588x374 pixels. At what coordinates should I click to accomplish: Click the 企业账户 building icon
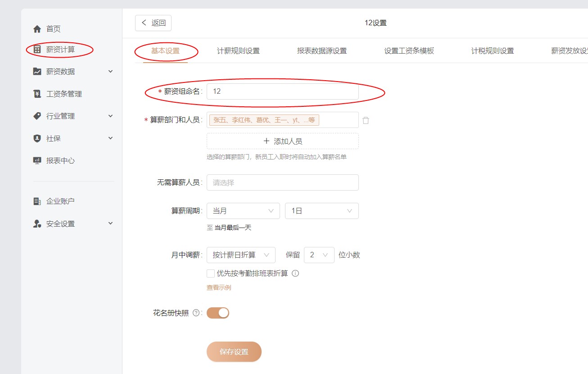(37, 201)
